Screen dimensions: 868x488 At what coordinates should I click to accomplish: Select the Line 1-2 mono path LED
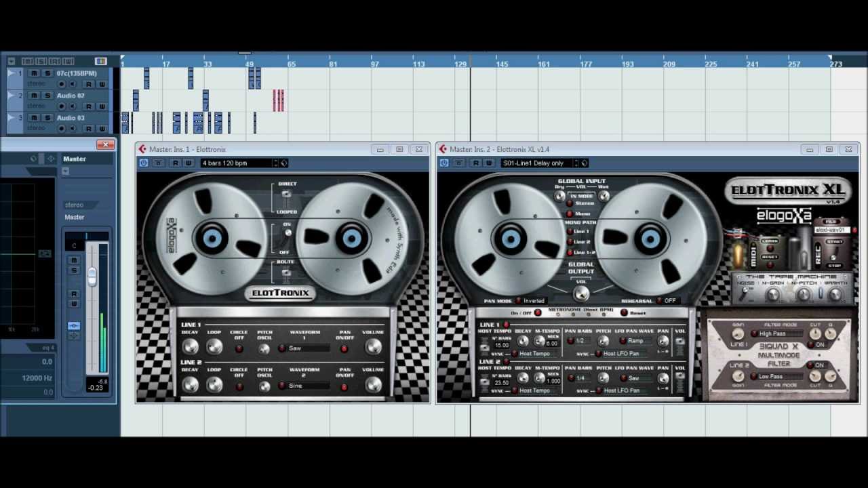(x=570, y=252)
